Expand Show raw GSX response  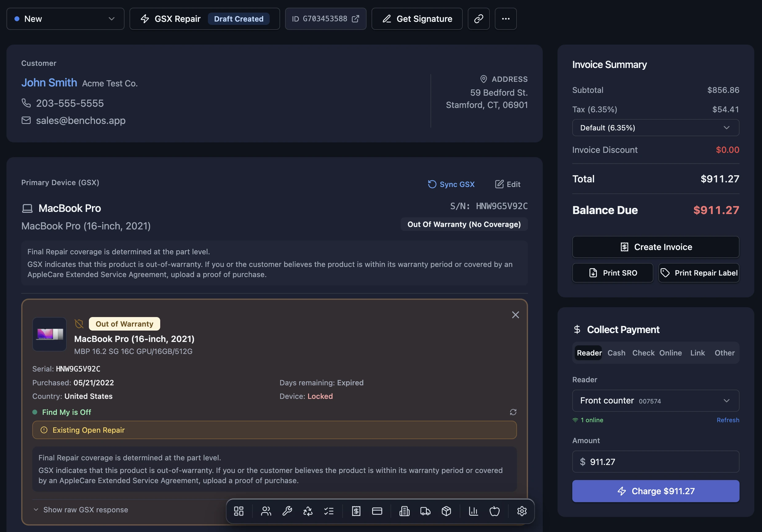click(x=81, y=510)
